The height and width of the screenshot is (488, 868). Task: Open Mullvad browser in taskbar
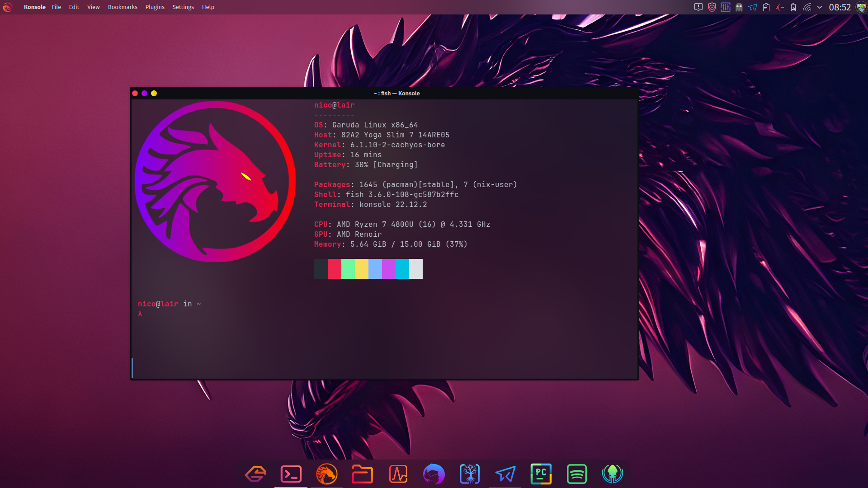coord(434,474)
